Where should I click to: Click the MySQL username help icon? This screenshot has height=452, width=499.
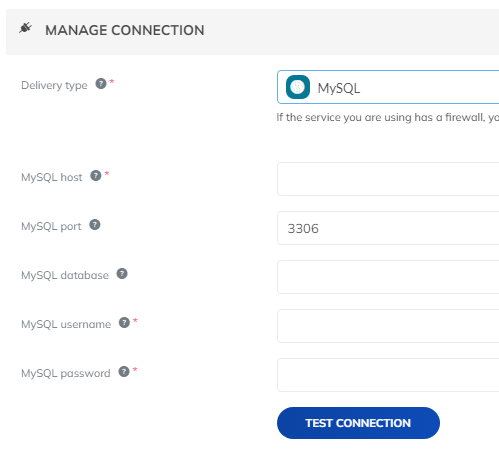click(x=124, y=322)
